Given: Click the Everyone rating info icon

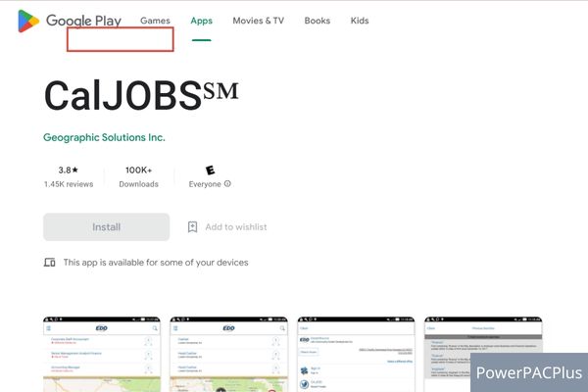Looking at the screenshot, I should tap(227, 184).
